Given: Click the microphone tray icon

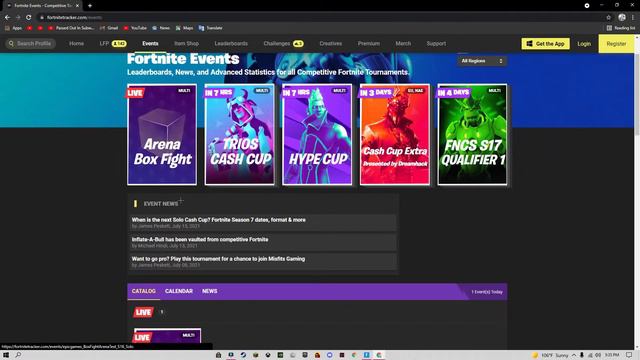Looking at the screenshot, I should (582, 355).
